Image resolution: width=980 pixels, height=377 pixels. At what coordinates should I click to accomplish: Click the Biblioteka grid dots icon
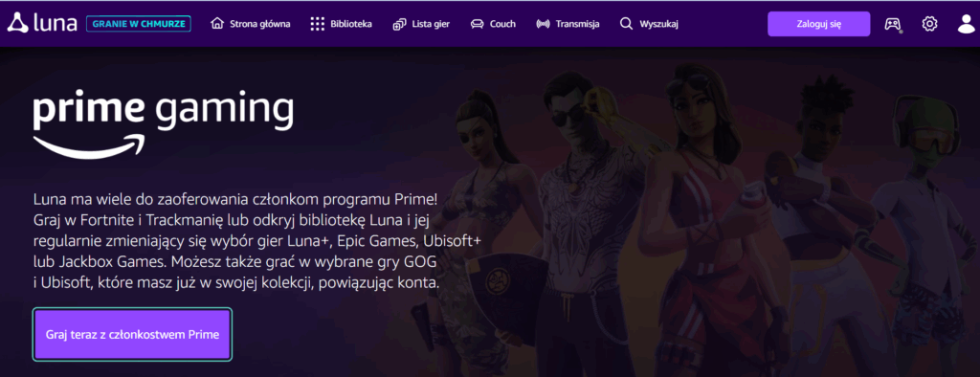click(318, 24)
